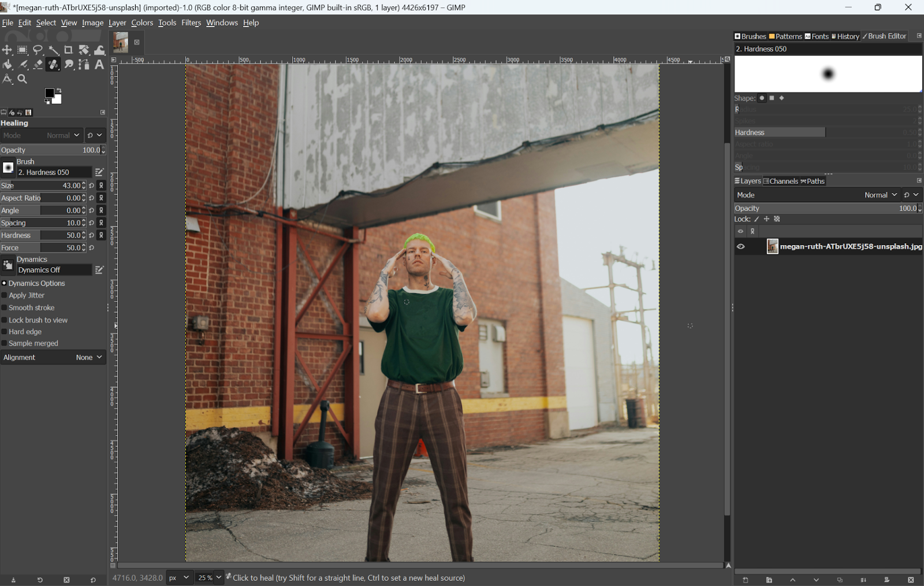Lower the layer one step
Image resolution: width=924 pixels, height=586 pixels.
click(x=816, y=580)
